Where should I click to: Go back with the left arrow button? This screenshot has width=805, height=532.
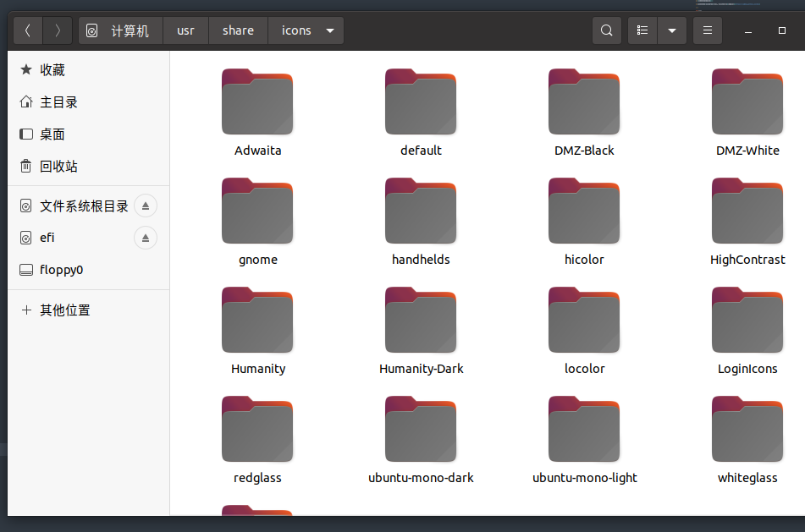point(28,30)
